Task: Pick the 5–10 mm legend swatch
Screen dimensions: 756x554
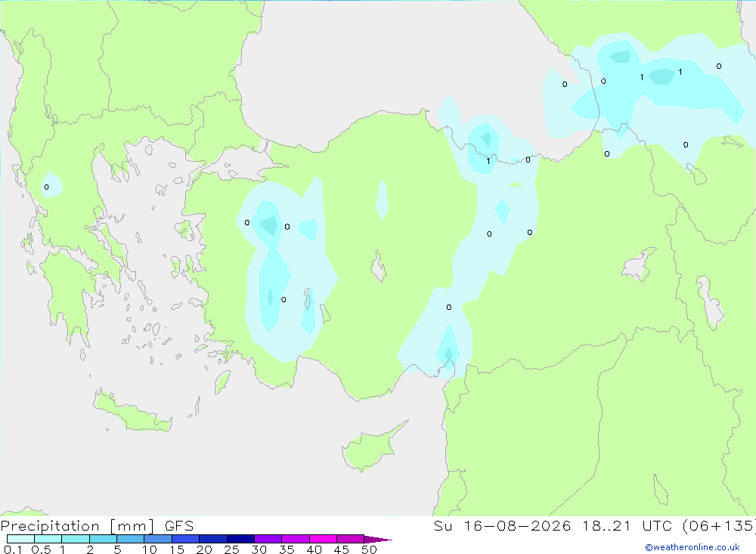Action: [131, 539]
